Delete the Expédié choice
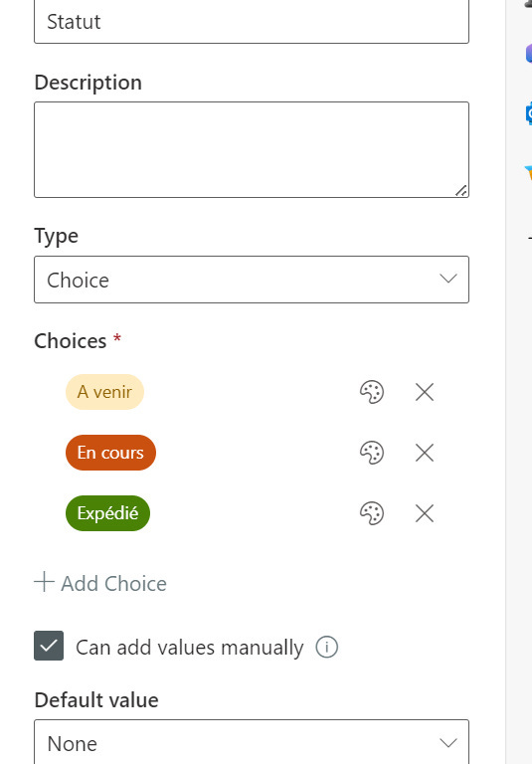 point(425,513)
